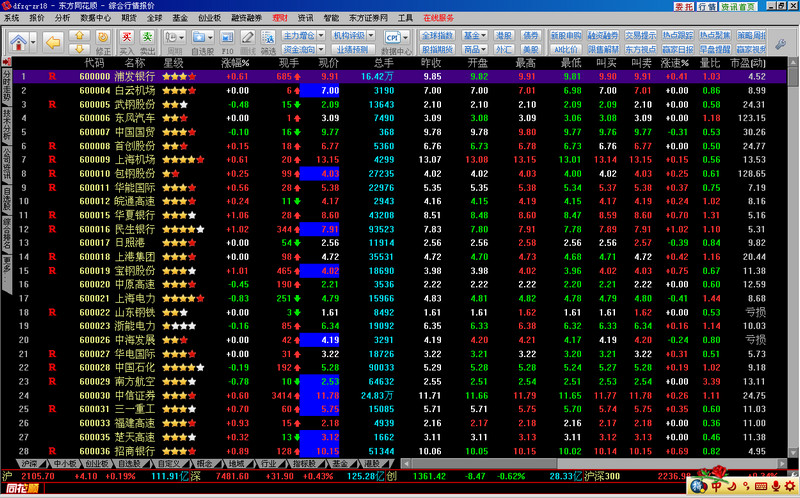Switch to the 指标股 bottom tab
800x498 pixels.
[304, 463]
